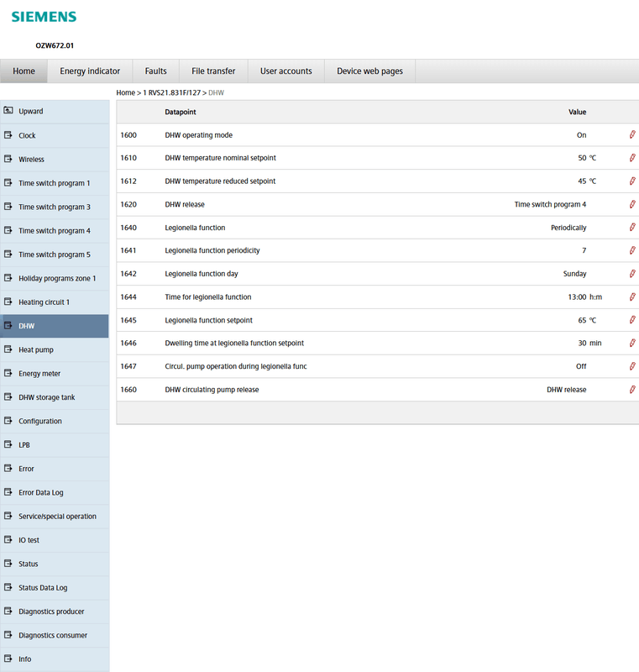Edit the DHW release row value

click(632, 204)
